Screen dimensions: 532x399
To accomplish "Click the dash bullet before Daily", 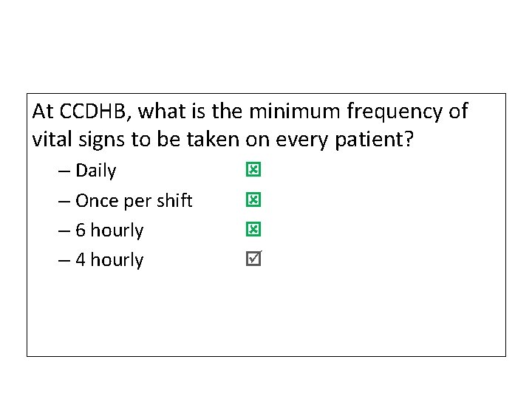I will click(x=65, y=171).
